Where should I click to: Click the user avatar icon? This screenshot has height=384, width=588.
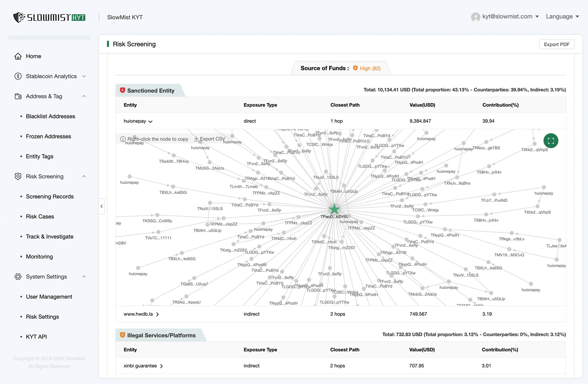click(x=475, y=17)
